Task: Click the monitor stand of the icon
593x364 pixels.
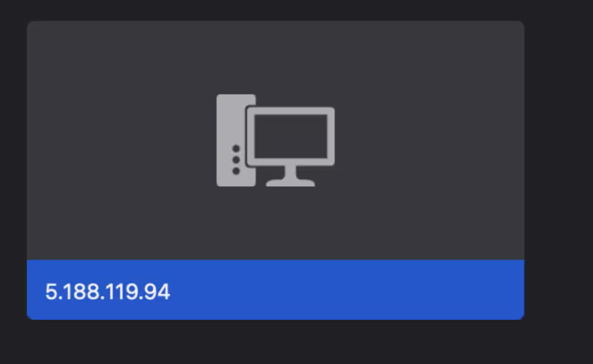Action: pyautogui.click(x=291, y=176)
